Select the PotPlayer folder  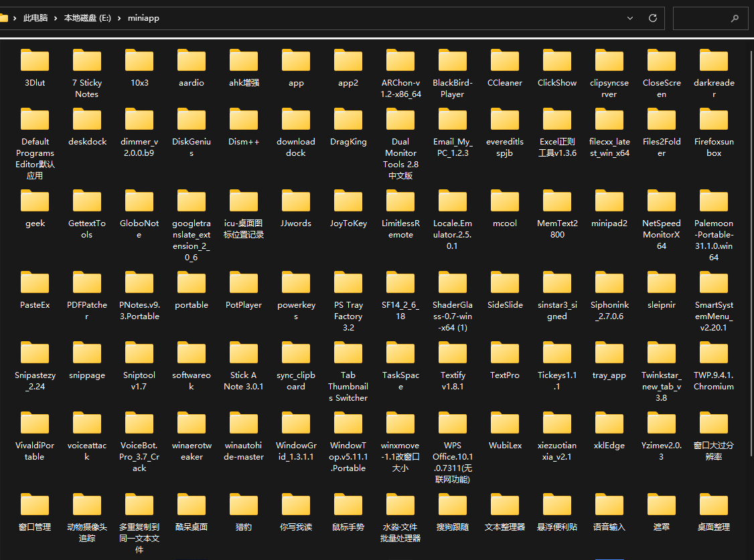click(x=244, y=283)
